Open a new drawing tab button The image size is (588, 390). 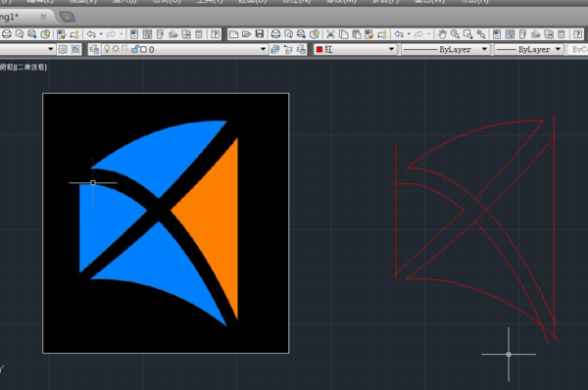pos(68,17)
